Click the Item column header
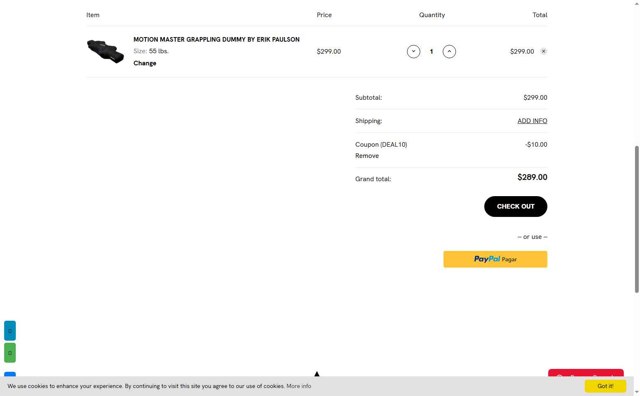This screenshot has height=396, width=640. 93,15
